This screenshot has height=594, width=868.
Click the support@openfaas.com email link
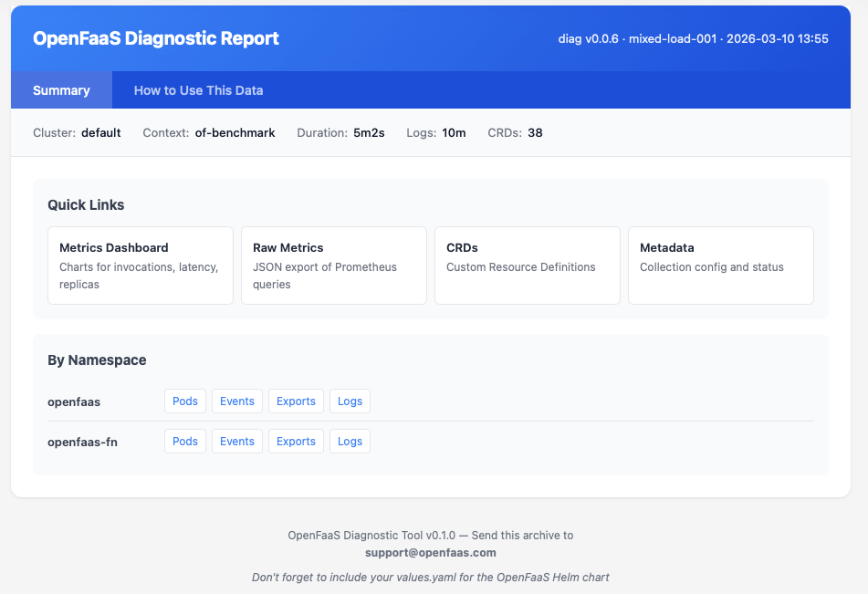431,552
